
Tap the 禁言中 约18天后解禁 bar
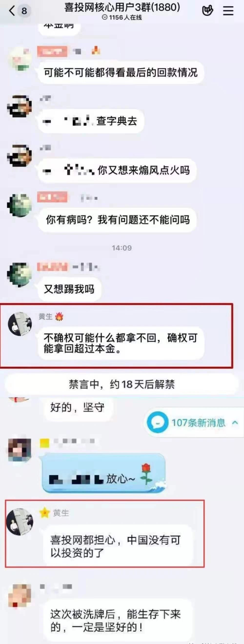[122, 384]
